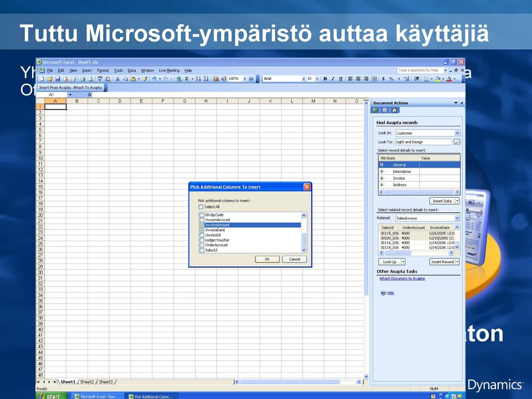Screen dimensions: 532x399
Task: Open the Tools menu
Action: (118, 70)
